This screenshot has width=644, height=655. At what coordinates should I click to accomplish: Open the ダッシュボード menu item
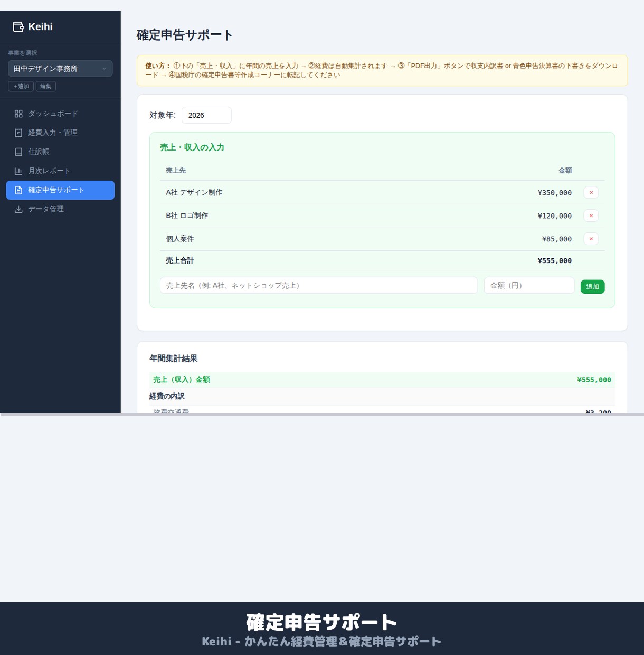(x=60, y=114)
